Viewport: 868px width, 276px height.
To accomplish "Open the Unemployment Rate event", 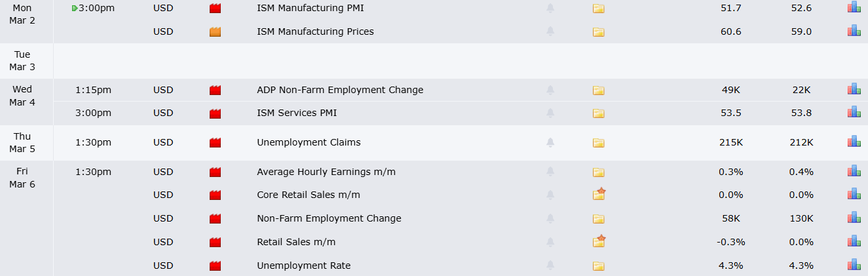I will (303, 266).
